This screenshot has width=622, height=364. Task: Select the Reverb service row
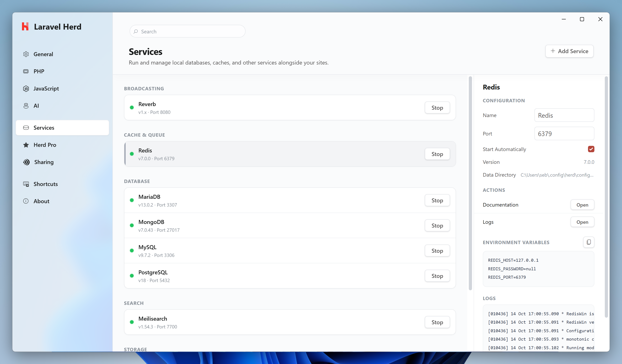point(290,107)
